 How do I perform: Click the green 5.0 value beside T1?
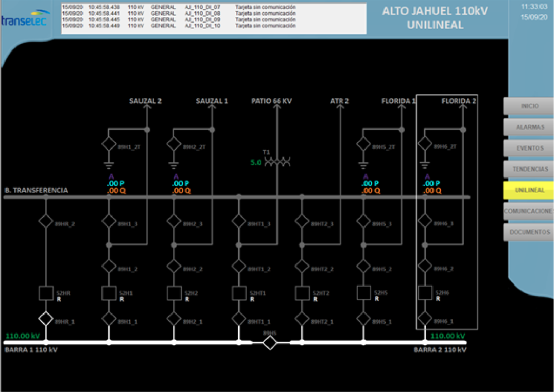pyautogui.click(x=256, y=162)
